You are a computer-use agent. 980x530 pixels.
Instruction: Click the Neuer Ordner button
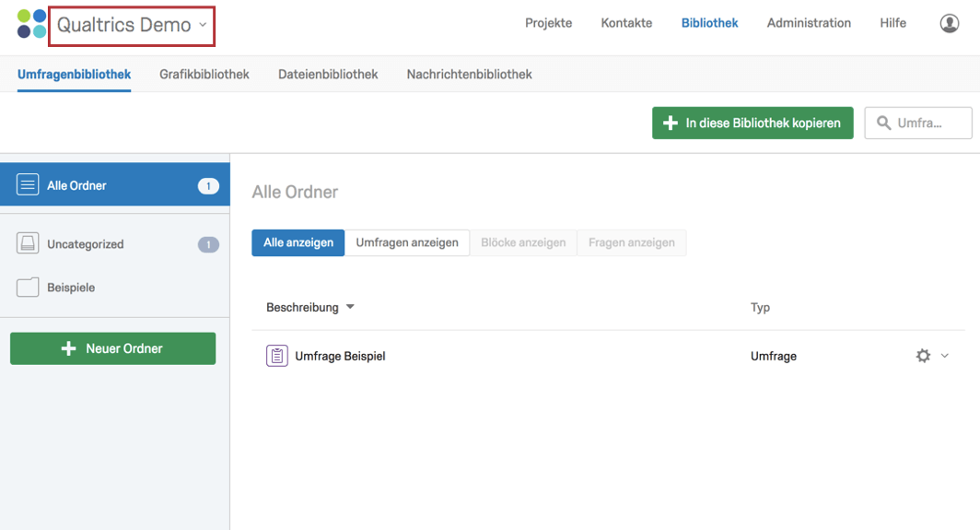click(x=112, y=348)
